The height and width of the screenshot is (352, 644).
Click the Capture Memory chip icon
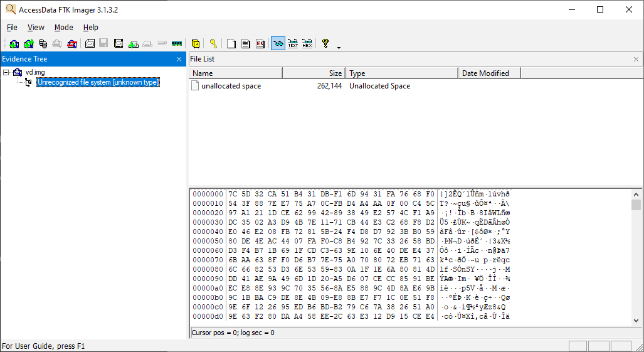(177, 43)
